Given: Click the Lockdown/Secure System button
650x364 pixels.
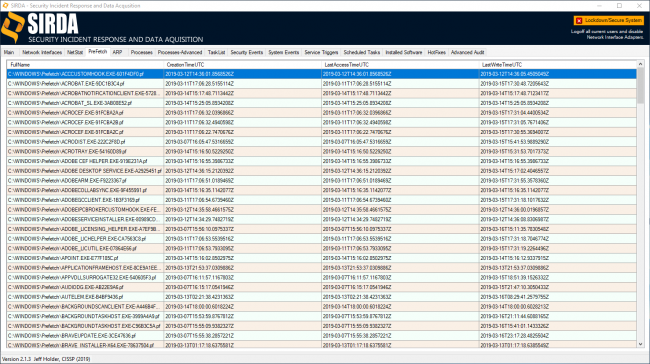Looking at the screenshot, I should (609, 20).
